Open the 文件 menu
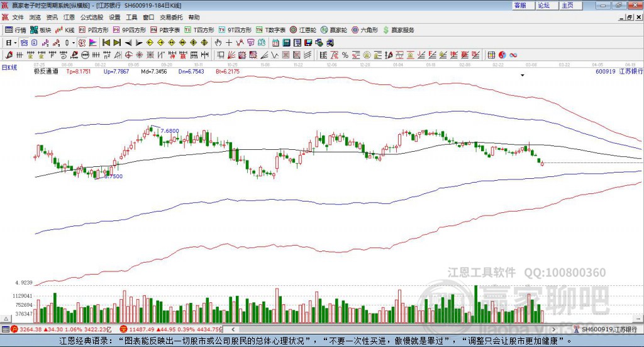 click(x=18, y=17)
